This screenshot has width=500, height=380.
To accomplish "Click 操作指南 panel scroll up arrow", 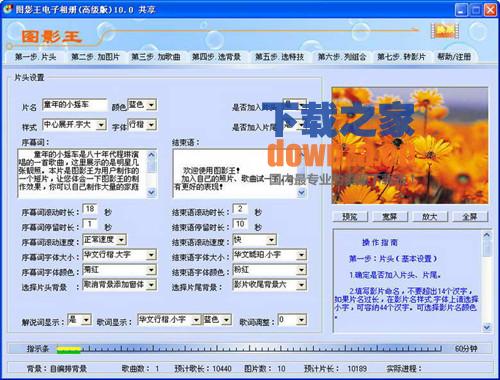I will 487,235.
